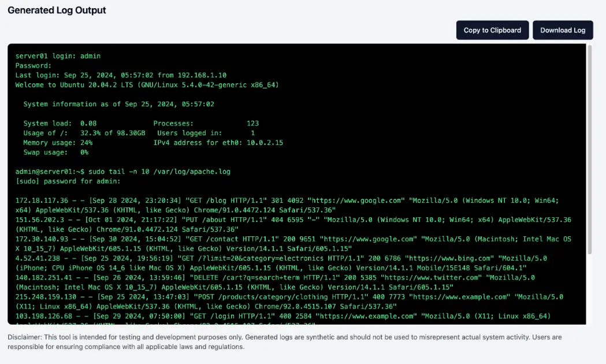Click the "[sudo] password for admin" prompt
606x364 pixels.
click(x=68, y=181)
